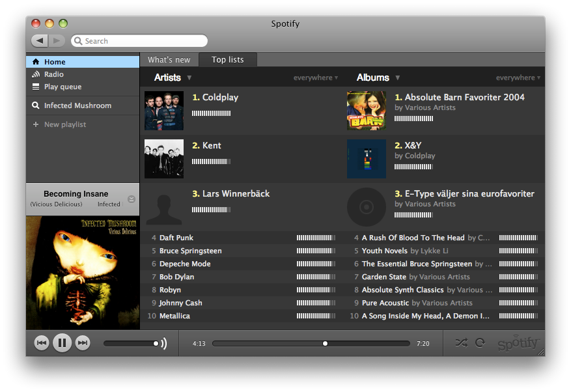Select Home in the sidebar
Viewport: 571px width, 392px height.
pos(83,62)
